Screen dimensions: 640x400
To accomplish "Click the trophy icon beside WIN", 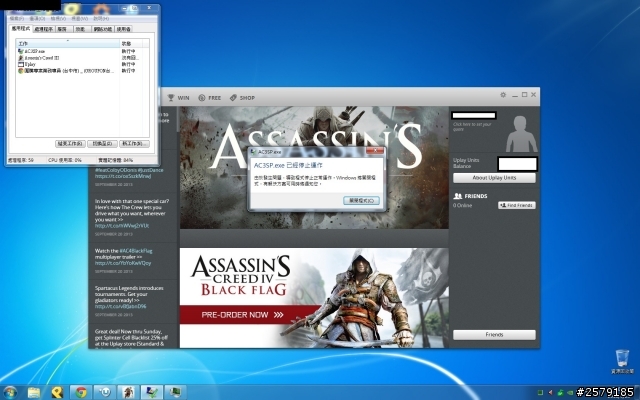I will point(171,98).
